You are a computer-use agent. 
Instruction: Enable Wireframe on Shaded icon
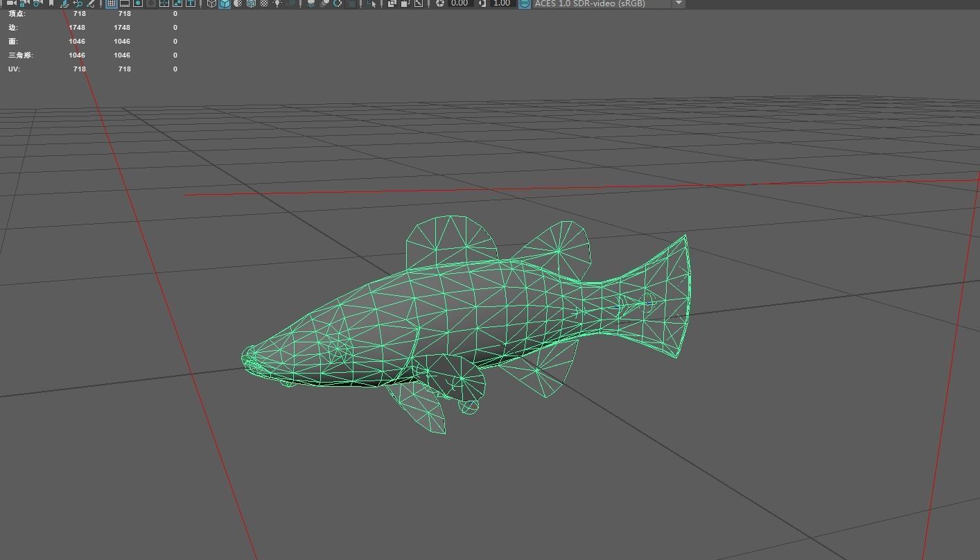[x=250, y=3]
